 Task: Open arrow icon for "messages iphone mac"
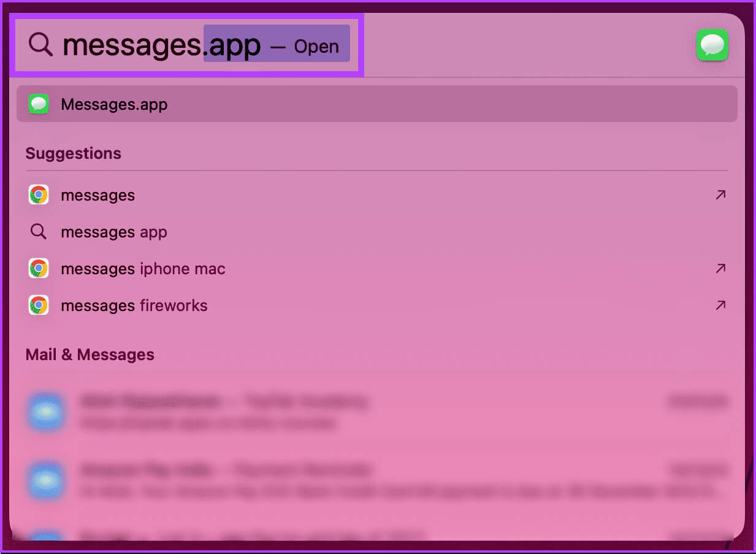[720, 269]
